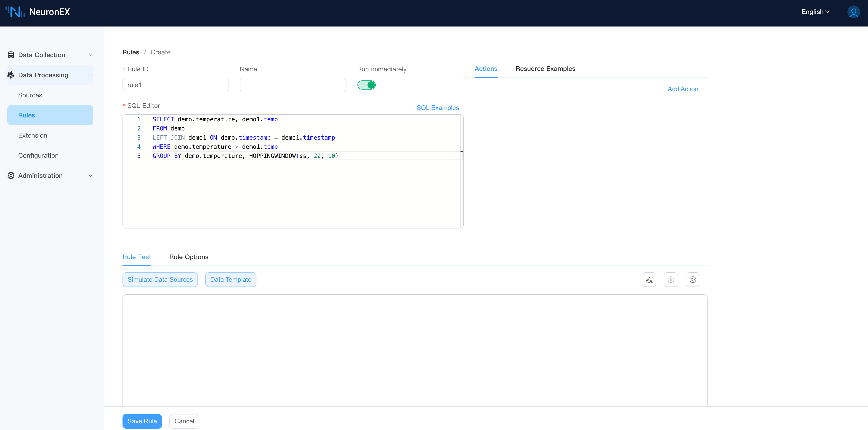Open Sources in the sidebar

[x=30, y=95]
